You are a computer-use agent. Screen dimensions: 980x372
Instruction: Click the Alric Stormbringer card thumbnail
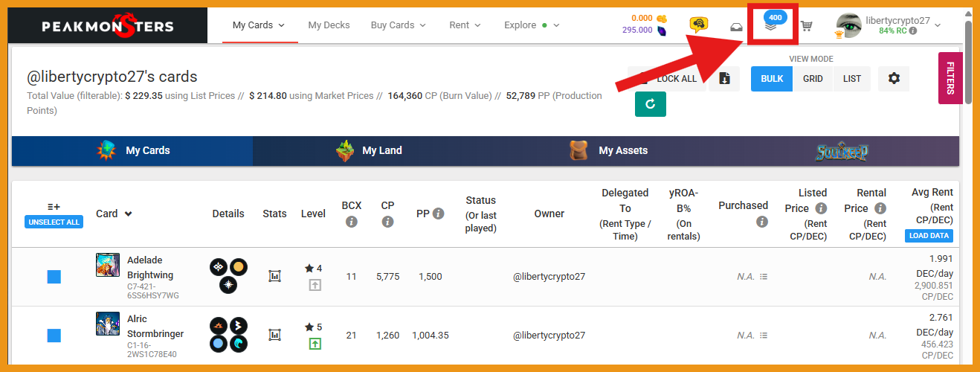click(108, 324)
